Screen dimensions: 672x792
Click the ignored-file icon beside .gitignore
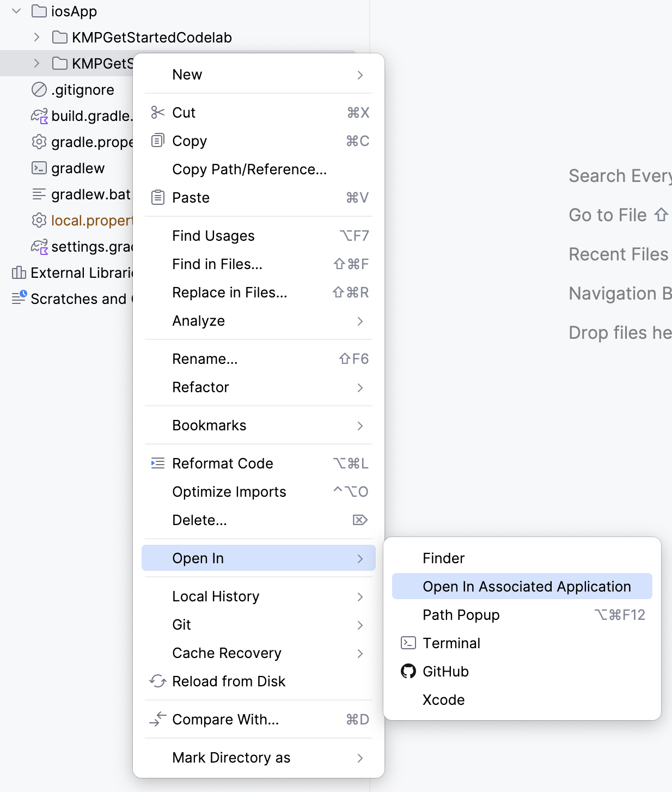pos(39,89)
